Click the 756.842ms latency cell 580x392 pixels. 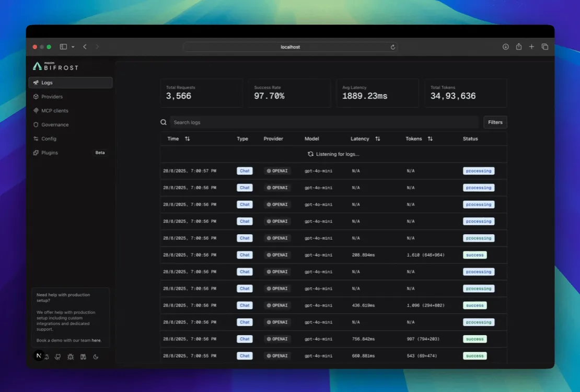(363, 339)
